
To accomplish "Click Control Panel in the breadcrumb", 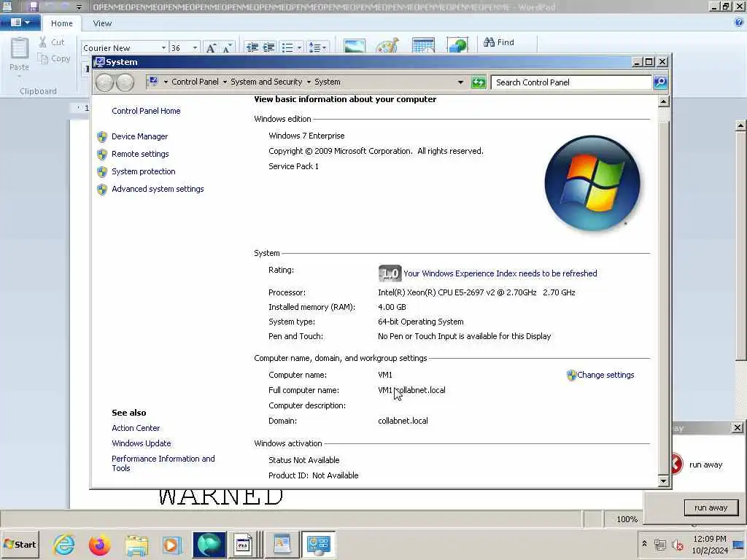I will pyautogui.click(x=195, y=82).
